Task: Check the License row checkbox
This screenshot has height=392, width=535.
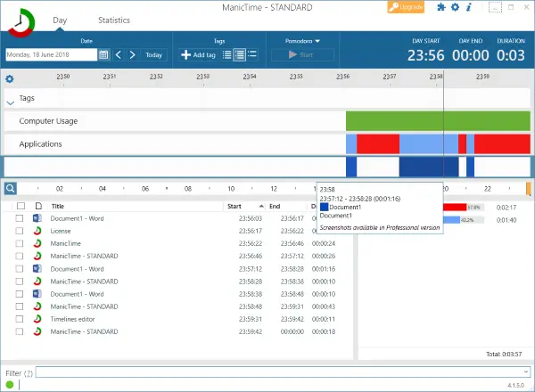Action: click(20, 231)
